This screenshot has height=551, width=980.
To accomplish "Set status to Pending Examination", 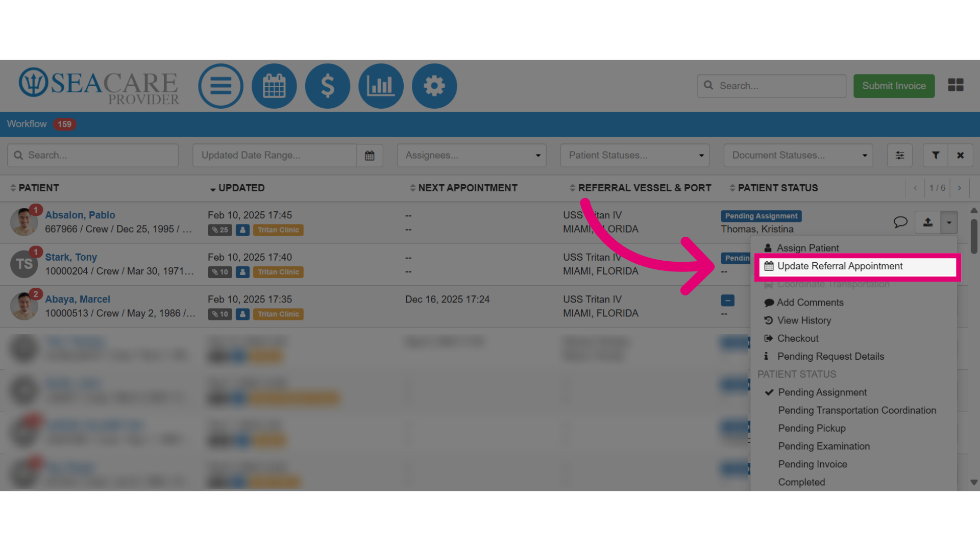I will coord(853,446).
